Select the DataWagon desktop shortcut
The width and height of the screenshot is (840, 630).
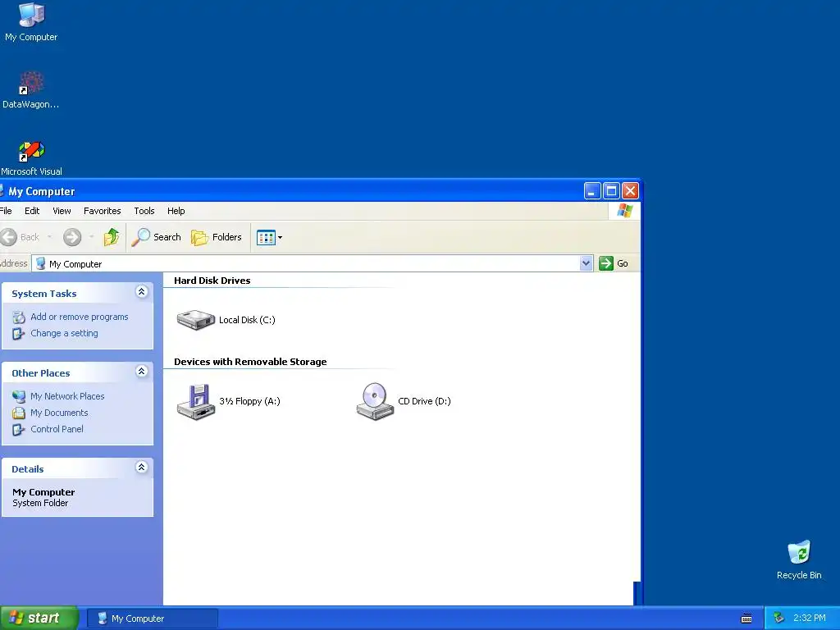(31, 89)
